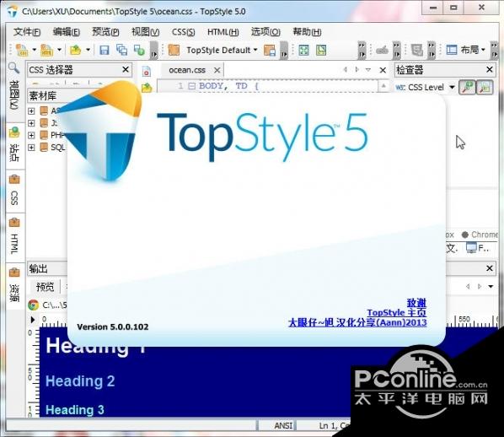Click the magnifier search icon in the sidebar
The width and height of the screenshot is (504, 437).
(13, 67)
